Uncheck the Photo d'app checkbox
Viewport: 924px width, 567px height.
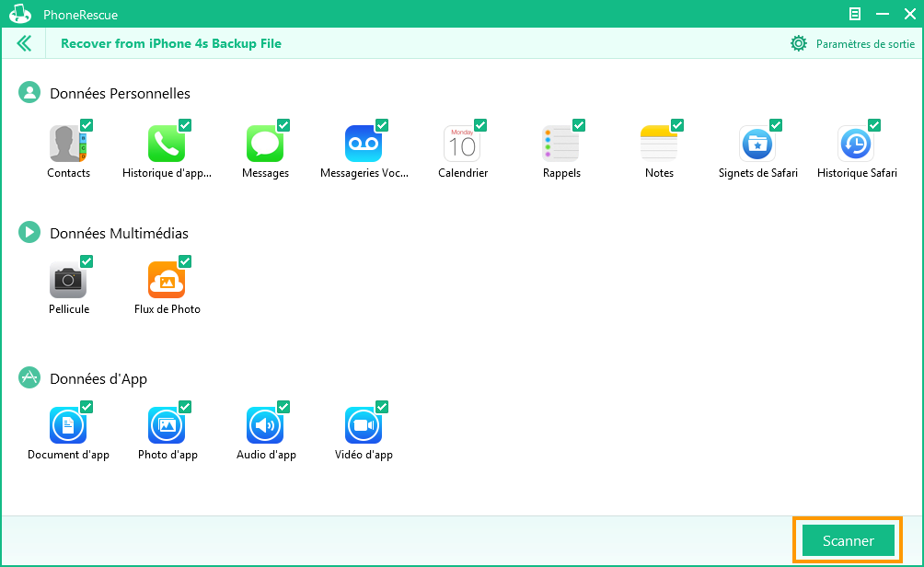pyautogui.click(x=185, y=407)
